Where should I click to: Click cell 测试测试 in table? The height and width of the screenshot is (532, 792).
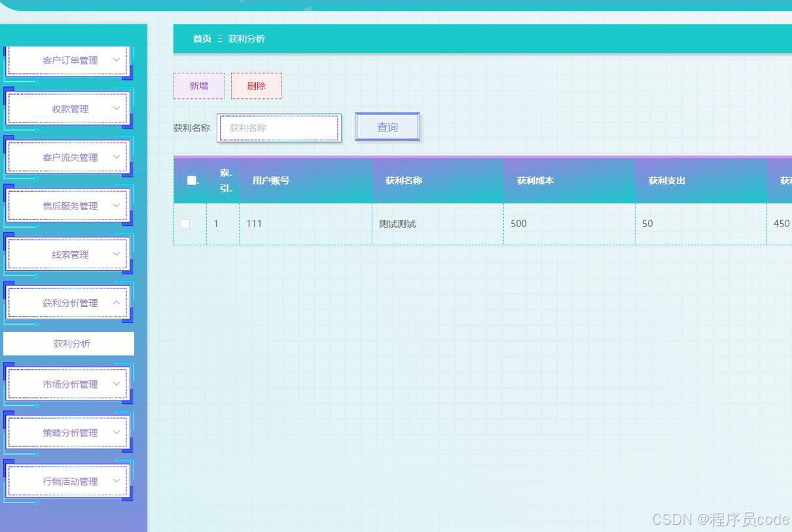click(397, 224)
